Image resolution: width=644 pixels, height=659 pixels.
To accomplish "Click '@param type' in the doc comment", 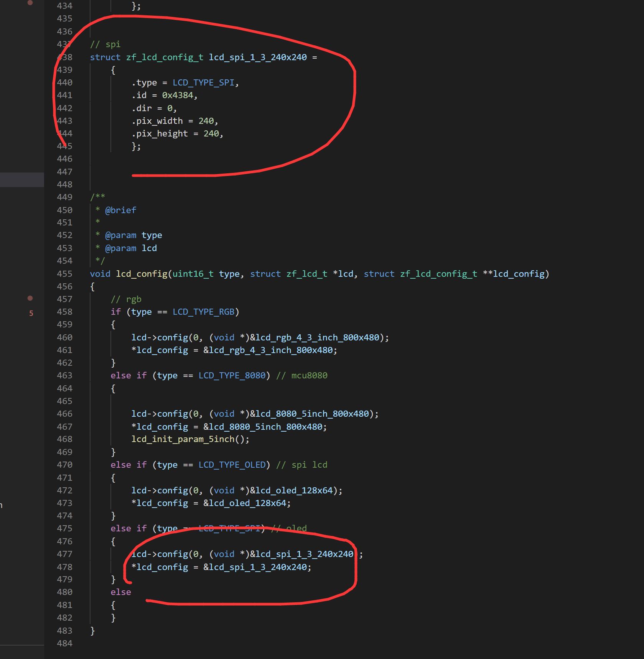I will click(x=133, y=235).
